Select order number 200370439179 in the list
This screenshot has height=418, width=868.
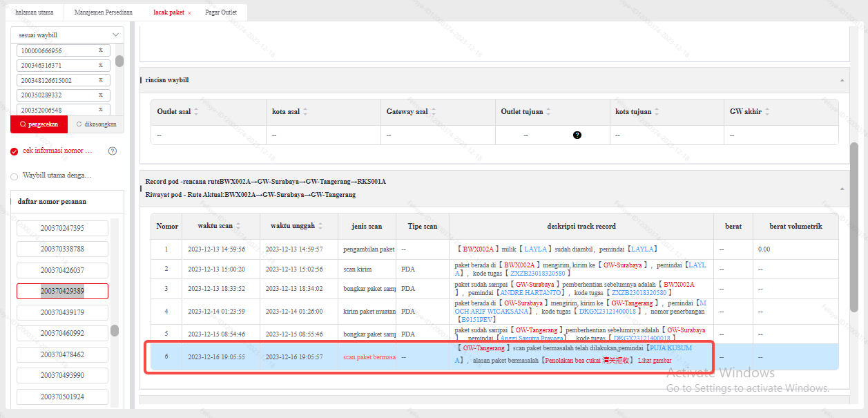click(x=62, y=312)
